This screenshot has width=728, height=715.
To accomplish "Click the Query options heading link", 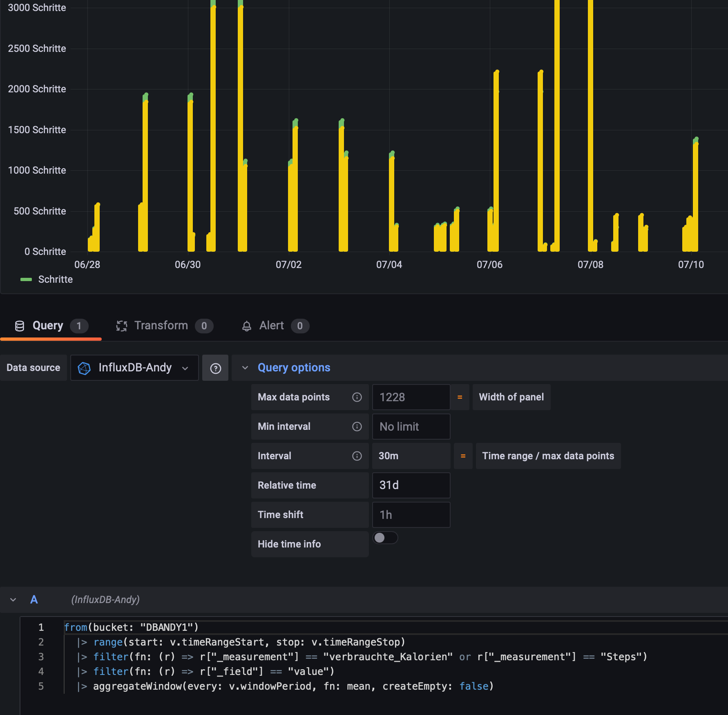I will 294,368.
